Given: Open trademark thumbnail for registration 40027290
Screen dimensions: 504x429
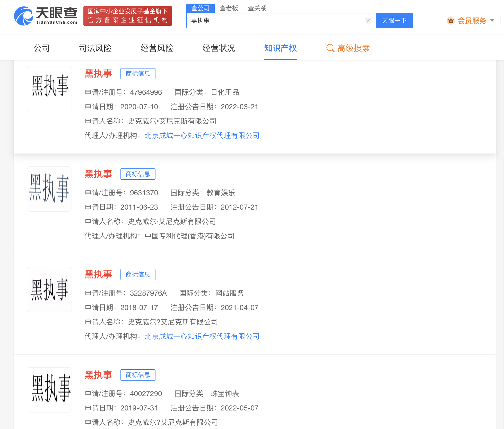Looking at the screenshot, I should [x=49, y=390].
